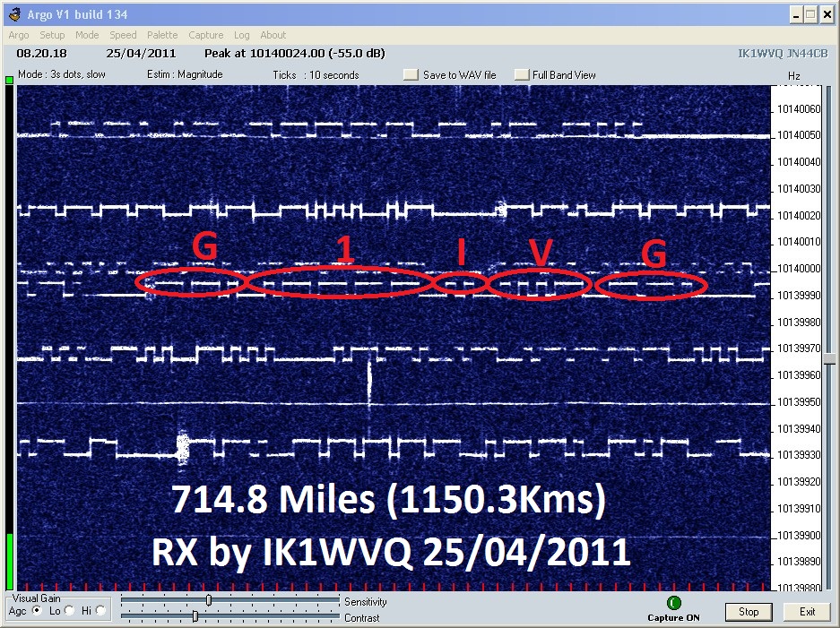Open the Palette menu

[162, 35]
